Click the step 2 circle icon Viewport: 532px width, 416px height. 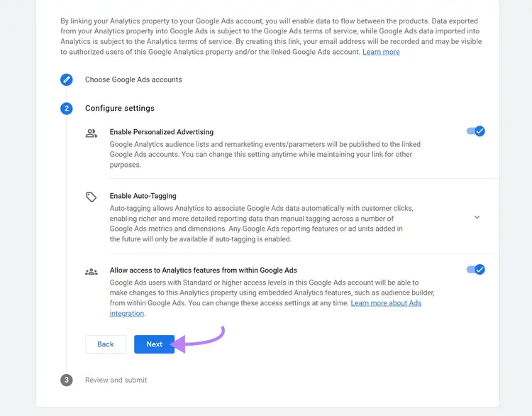(67, 109)
